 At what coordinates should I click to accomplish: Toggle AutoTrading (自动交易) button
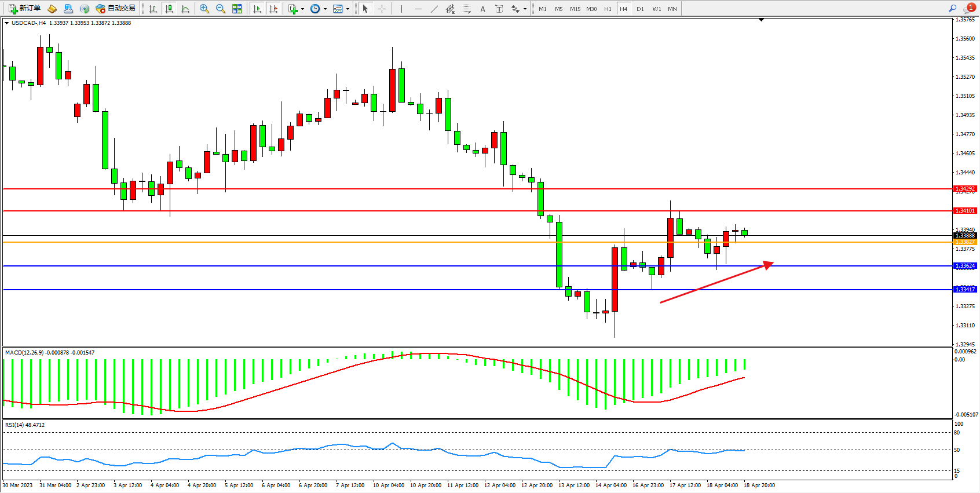[116, 9]
